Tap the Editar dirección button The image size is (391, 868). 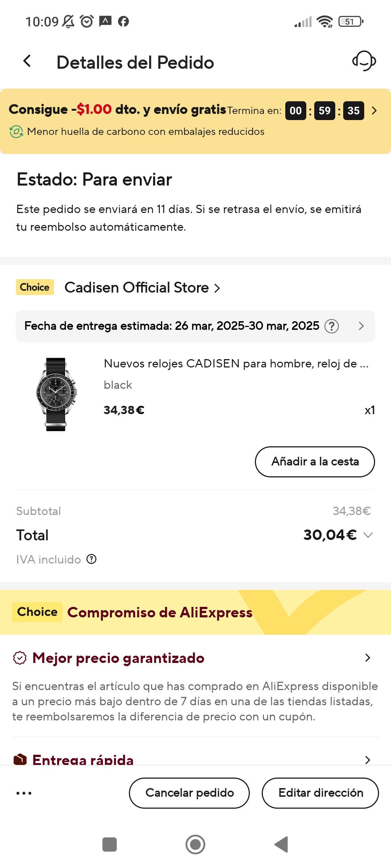320,793
